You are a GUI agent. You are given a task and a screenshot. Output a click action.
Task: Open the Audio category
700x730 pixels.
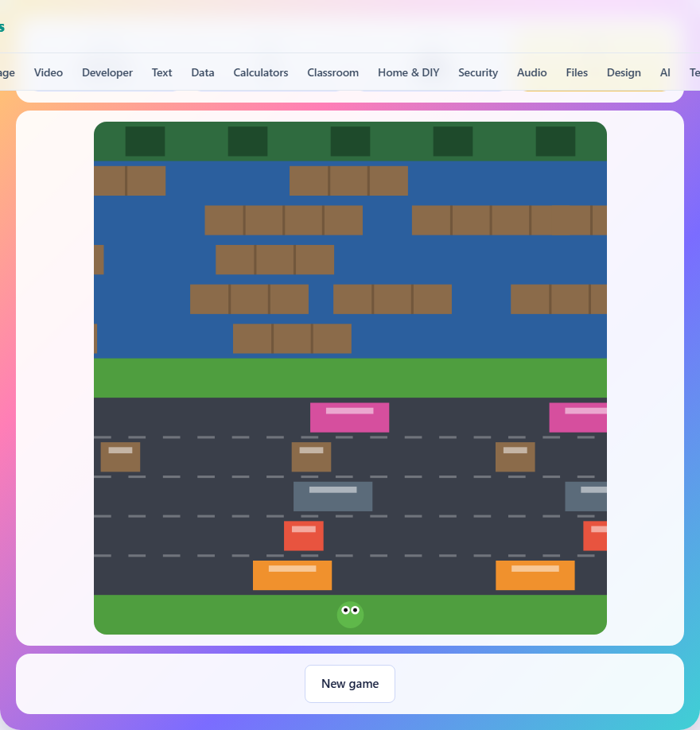tap(532, 72)
